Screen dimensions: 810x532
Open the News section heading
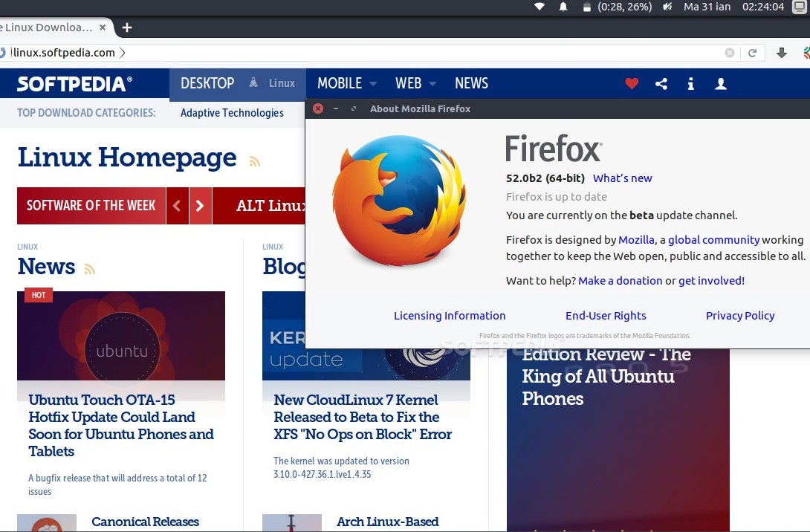point(47,267)
